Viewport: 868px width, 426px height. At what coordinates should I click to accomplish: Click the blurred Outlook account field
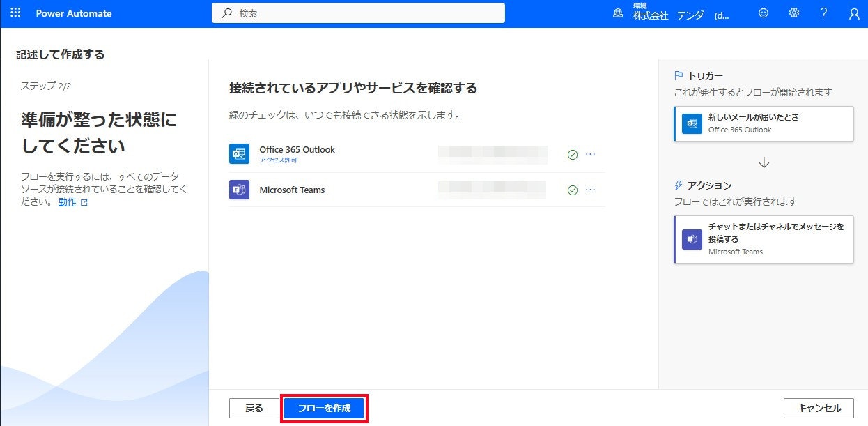(x=493, y=154)
